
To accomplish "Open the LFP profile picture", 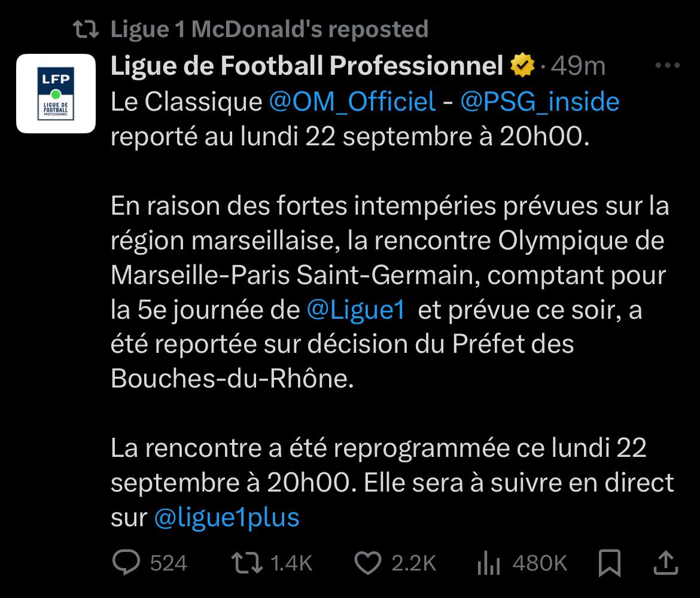I will 56,93.
